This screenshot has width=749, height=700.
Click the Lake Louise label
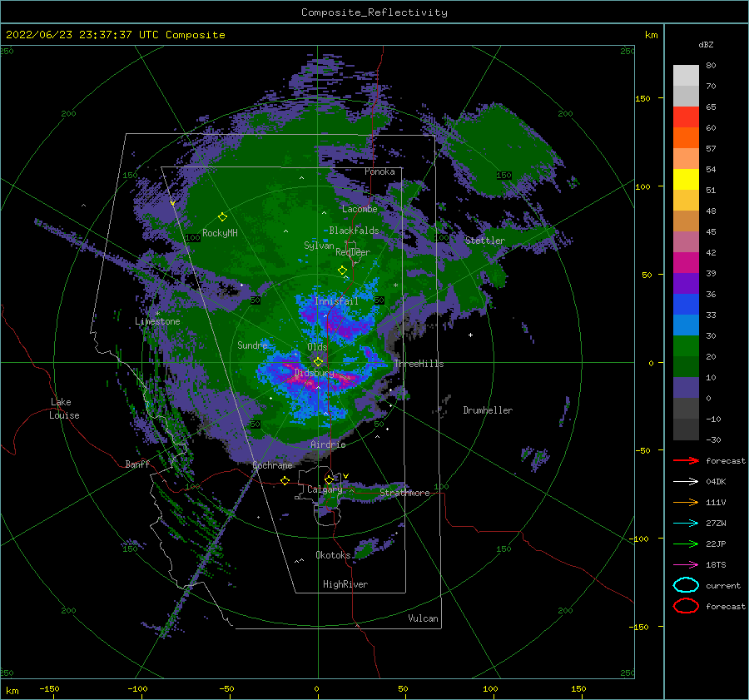pyautogui.click(x=64, y=409)
